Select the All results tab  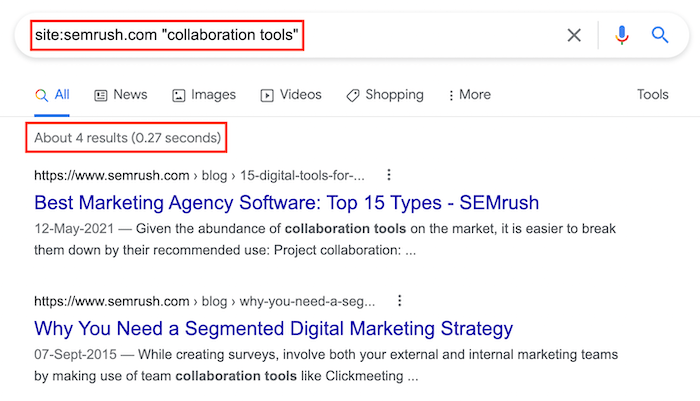point(52,95)
